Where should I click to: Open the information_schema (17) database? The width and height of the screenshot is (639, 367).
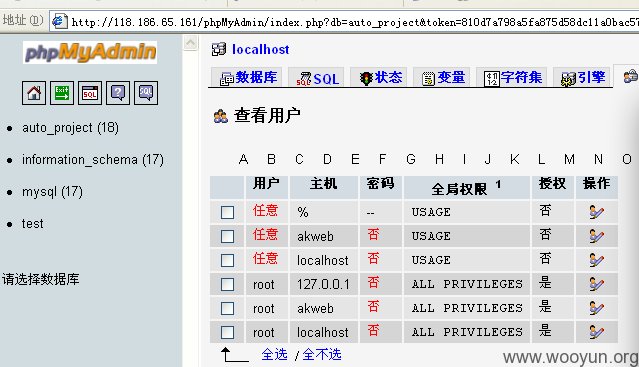click(x=93, y=160)
